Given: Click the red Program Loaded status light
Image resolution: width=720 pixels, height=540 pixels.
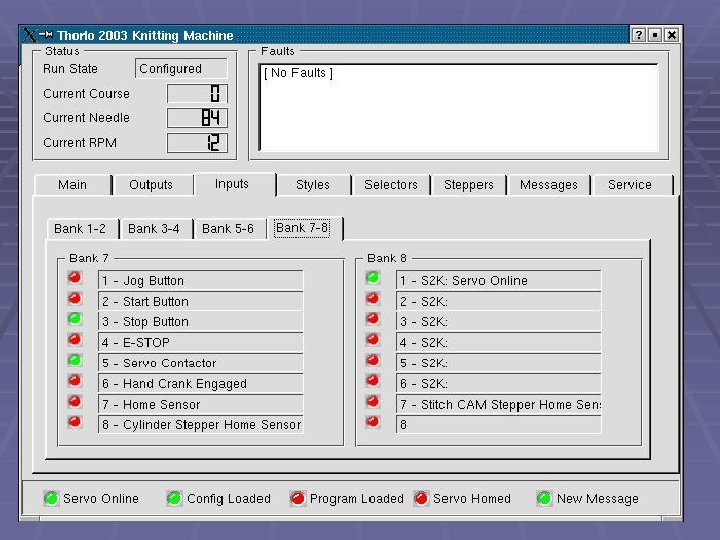Looking at the screenshot, I should tap(298, 498).
